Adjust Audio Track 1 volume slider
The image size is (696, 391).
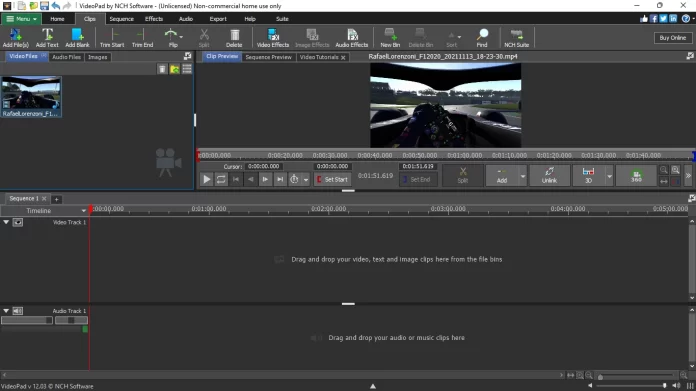(x=27, y=320)
